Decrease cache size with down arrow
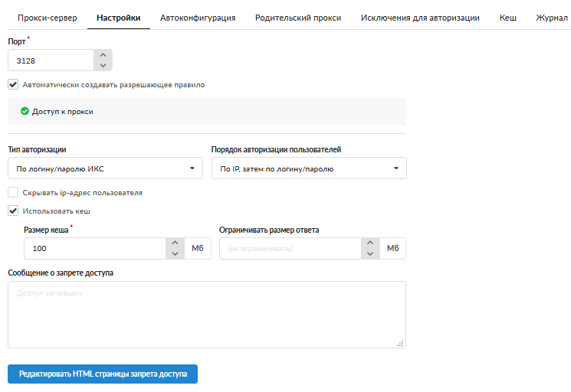Image resolution: width=571 pixels, height=392 pixels. click(x=175, y=254)
